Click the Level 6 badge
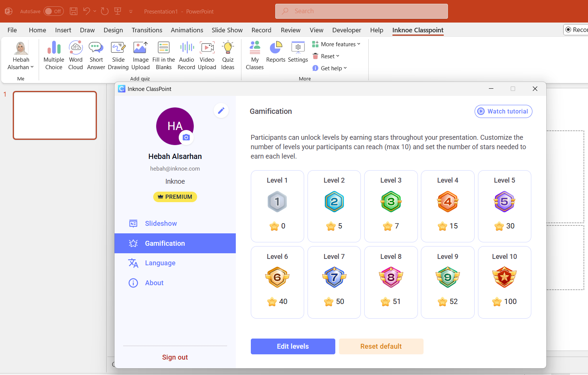The width and height of the screenshot is (588, 375). click(277, 277)
